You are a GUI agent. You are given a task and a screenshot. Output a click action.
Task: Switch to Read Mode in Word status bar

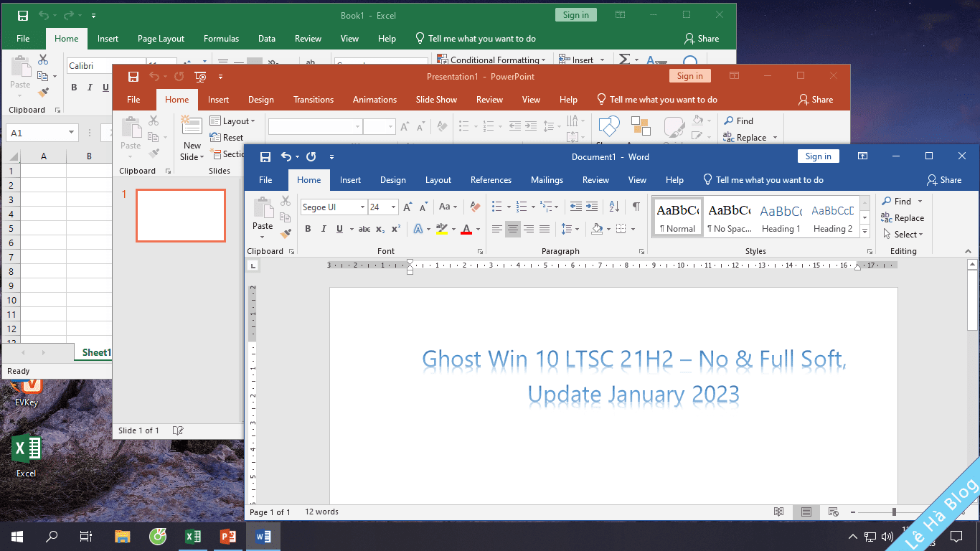[779, 512]
